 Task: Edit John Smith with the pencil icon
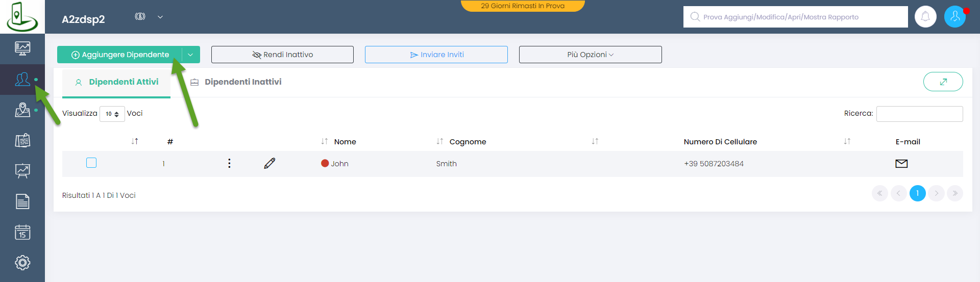(269, 163)
